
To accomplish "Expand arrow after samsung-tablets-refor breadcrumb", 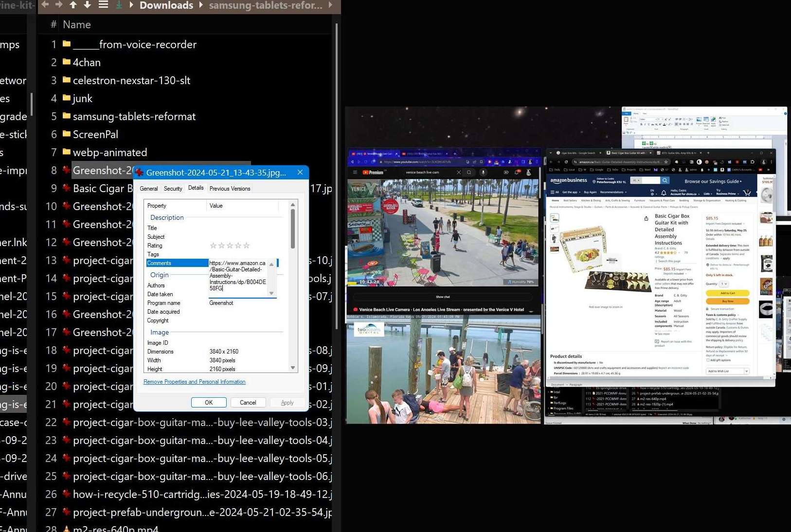I will pyautogui.click(x=331, y=5).
